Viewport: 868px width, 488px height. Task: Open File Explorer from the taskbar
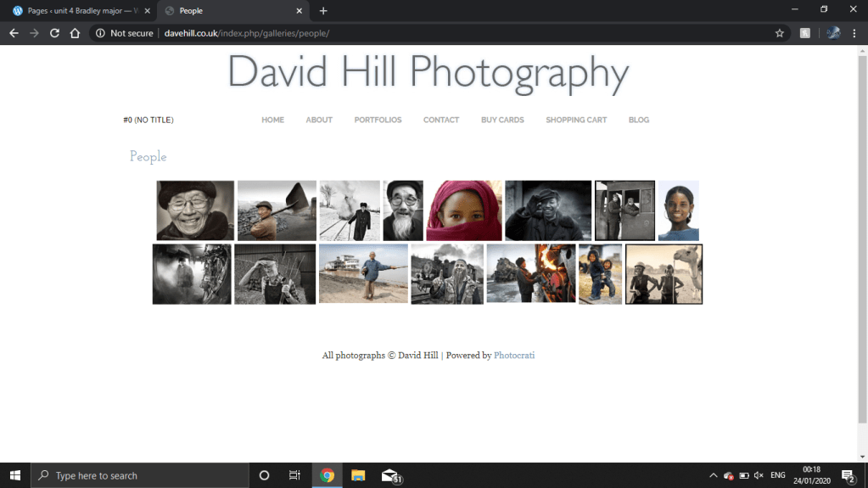pyautogui.click(x=358, y=475)
